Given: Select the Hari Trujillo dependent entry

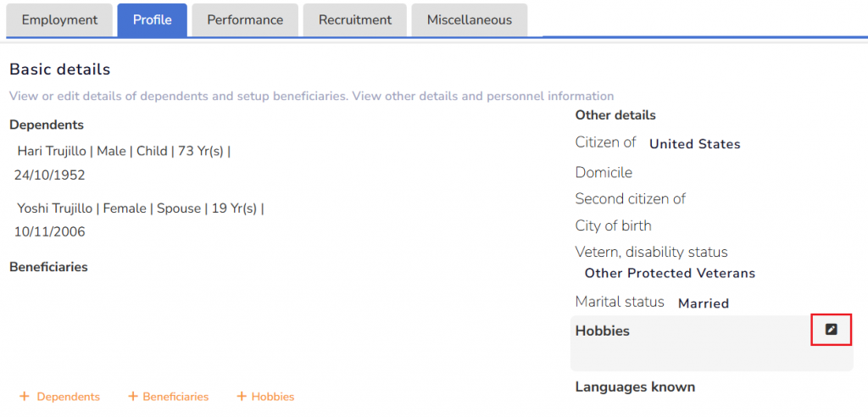Looking at the screenshot, I should (x=123, y=152).
